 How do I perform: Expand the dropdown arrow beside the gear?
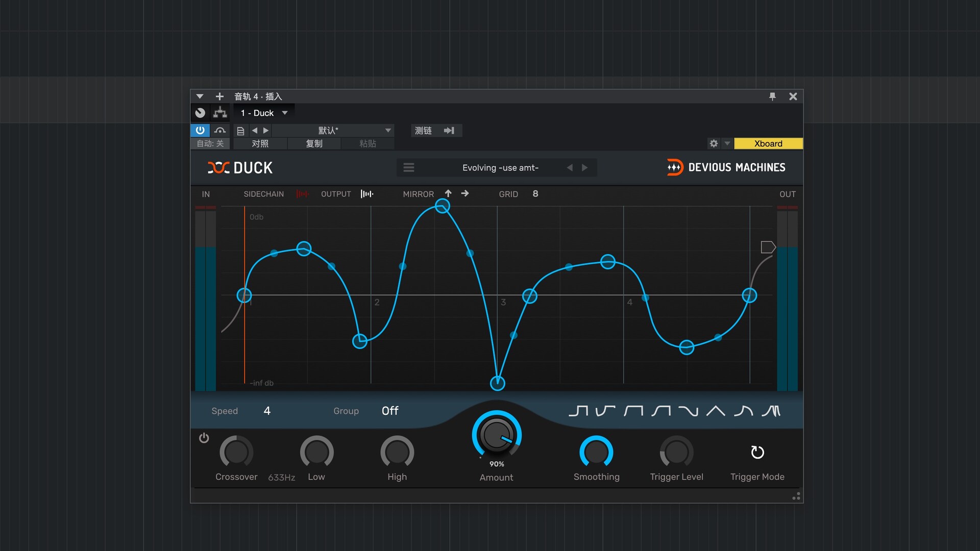(x=727, y=143)
